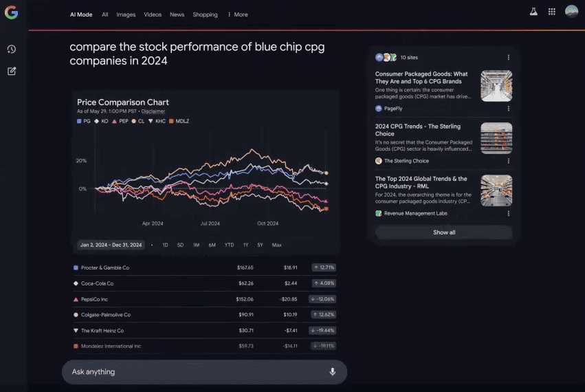Open the Google logo home link
The height and width of the screenshot is (392, 585).
pyautogui.click(x=11, y=12)
